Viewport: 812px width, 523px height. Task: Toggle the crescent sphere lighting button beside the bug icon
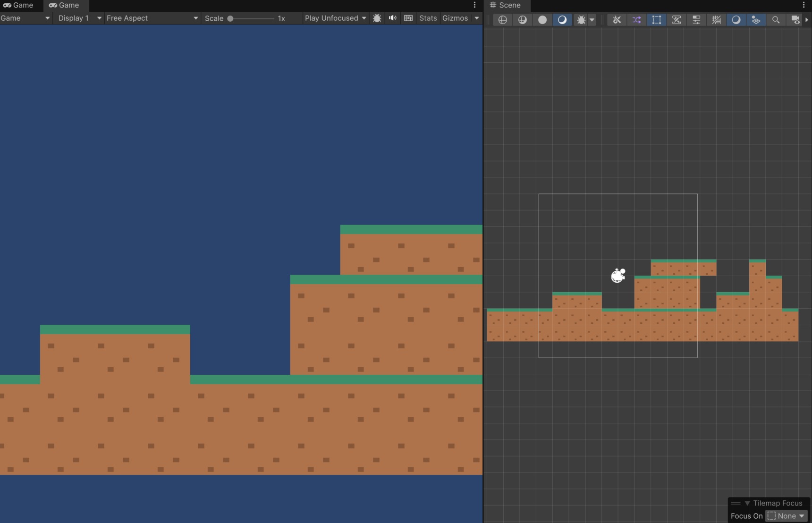pos(562,20)
